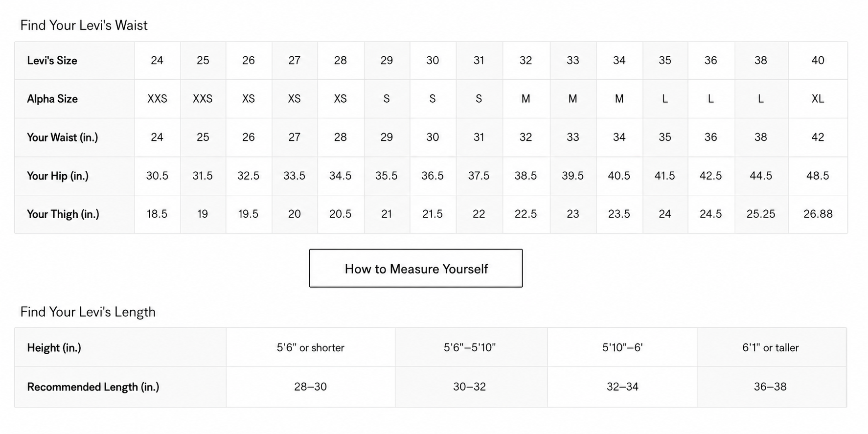The width and height of the screenshot is (868, 434).
Task: Click the XL alpha size cell
Action: point(818,99)
